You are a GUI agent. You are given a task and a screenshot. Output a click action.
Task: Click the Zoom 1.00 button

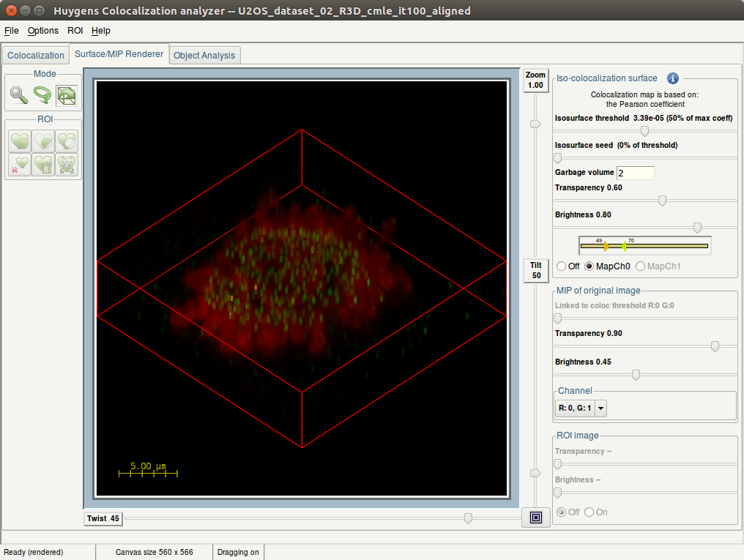pyautogui.click(x=536, y=81)
